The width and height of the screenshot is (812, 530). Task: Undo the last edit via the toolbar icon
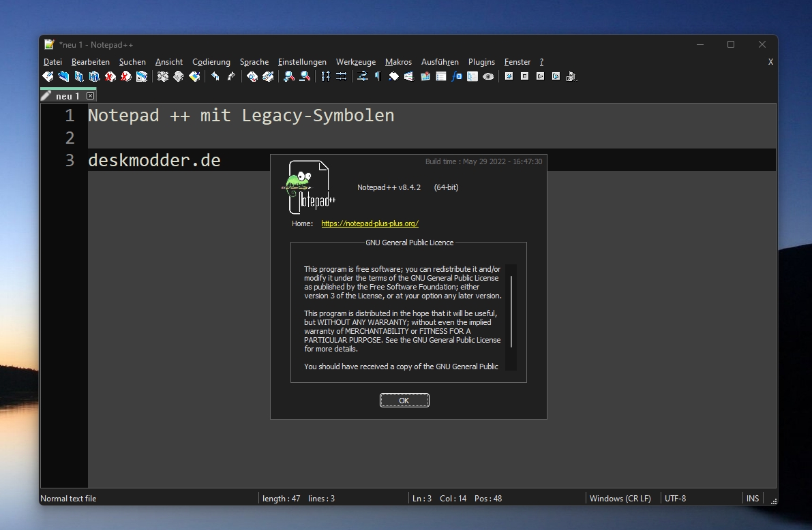[215, 76]
